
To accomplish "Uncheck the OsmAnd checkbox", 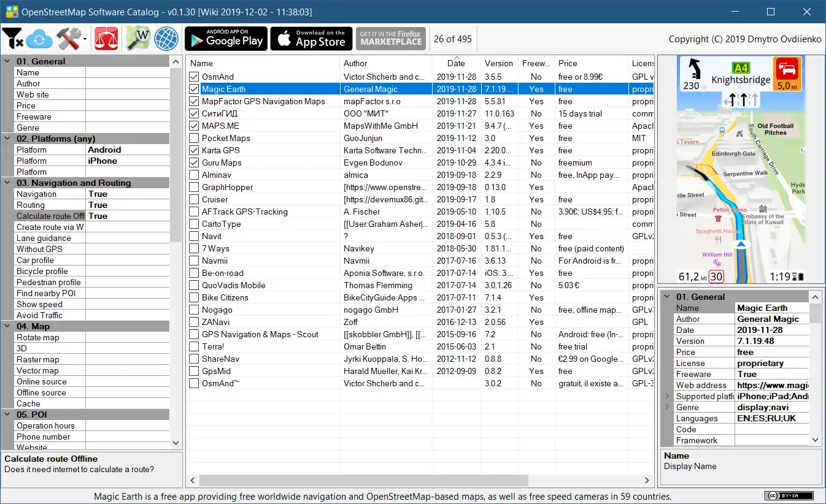I will coord(194,77).
